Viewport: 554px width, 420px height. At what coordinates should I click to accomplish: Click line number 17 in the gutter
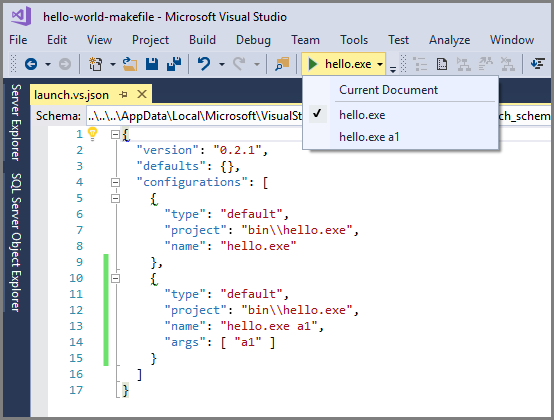pos(76,390)
